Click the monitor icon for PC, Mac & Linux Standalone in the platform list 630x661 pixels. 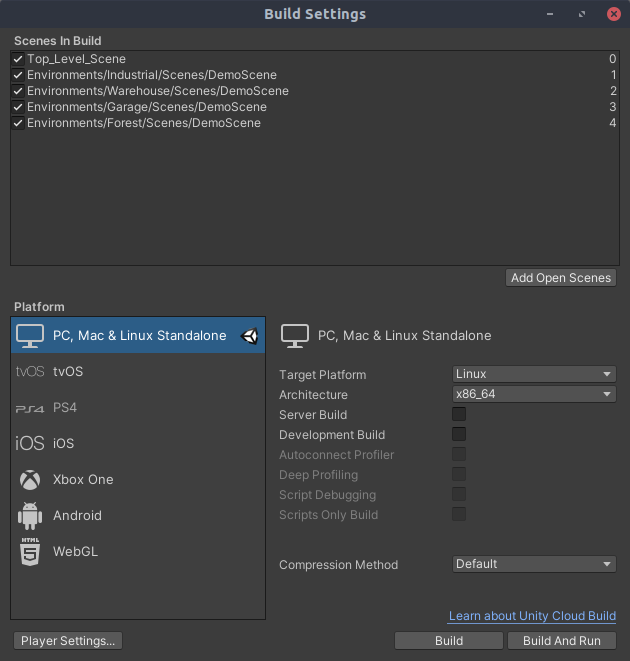pos(30,336)
